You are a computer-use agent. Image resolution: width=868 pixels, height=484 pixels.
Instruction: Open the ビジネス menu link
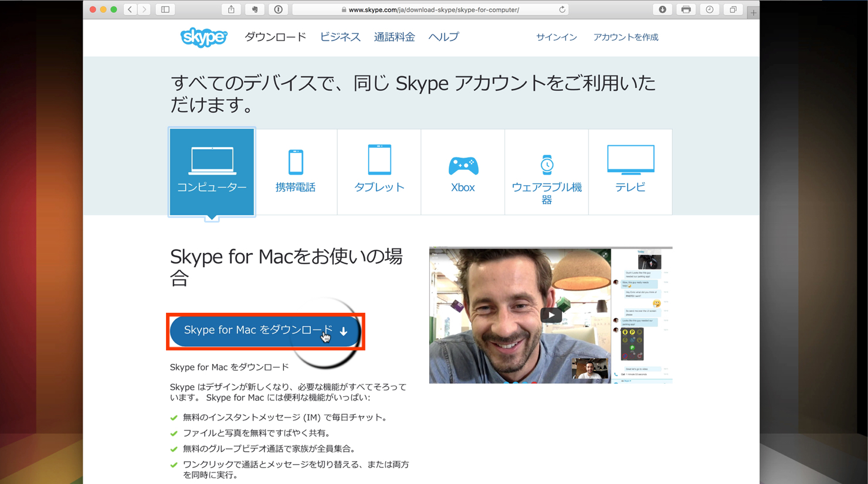coord(340,37)
